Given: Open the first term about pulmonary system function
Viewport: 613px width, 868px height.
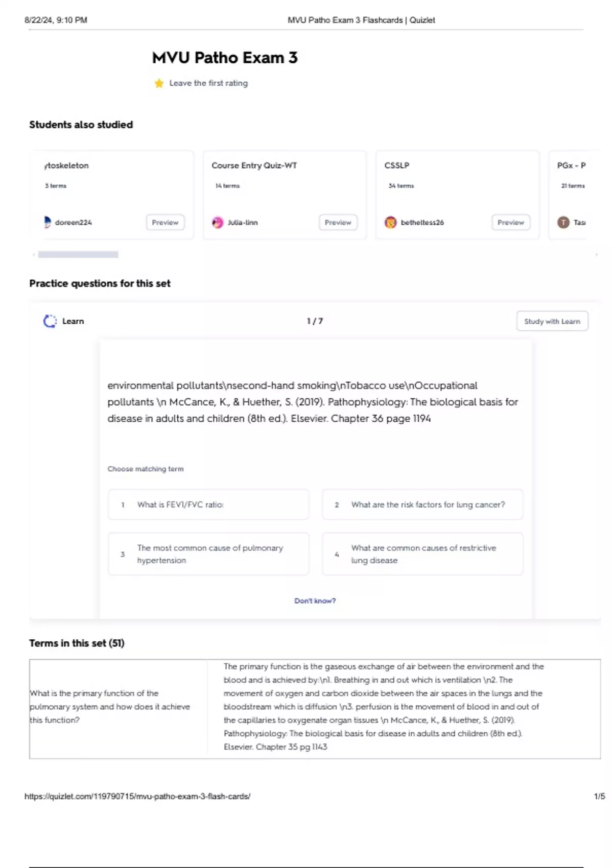Looking at the screenshot, I should coord(110,707).
